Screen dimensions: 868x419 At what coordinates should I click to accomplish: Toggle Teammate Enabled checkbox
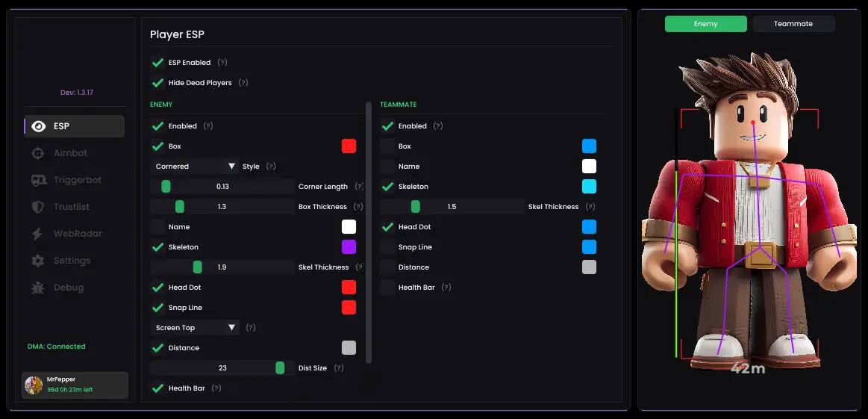click(387, 125)
